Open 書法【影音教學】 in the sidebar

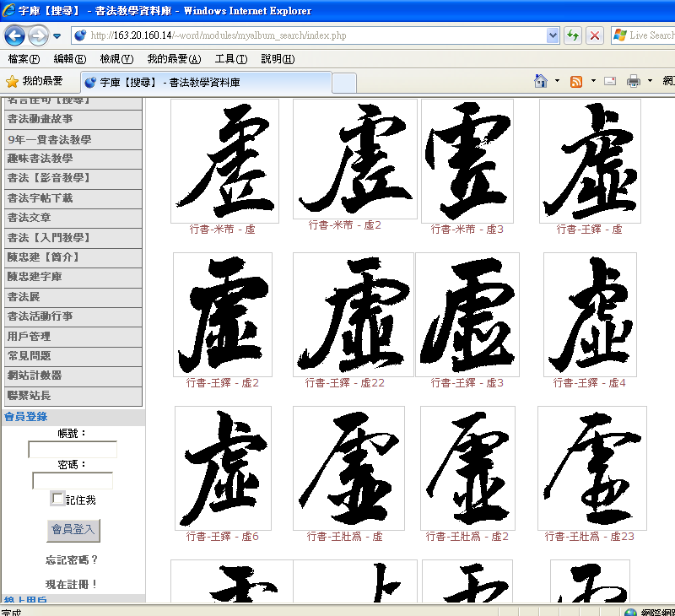(73, 178)
